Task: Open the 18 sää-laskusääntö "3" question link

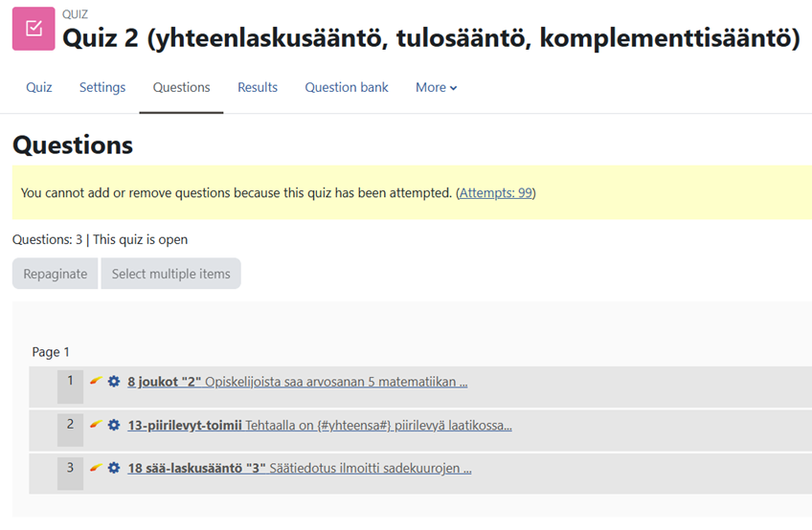Action: tap(196, 468)
